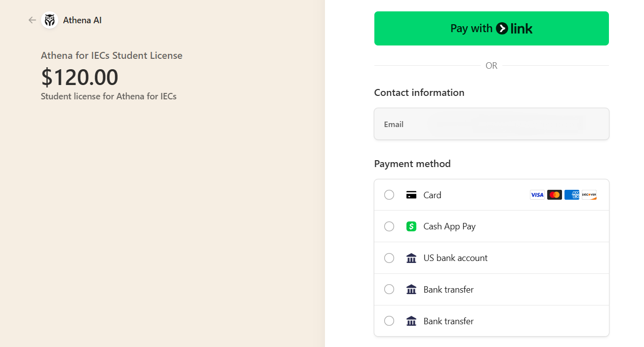Click the $120.00 price amount
This screenshot has width=644, height=347.
[80, 77]
